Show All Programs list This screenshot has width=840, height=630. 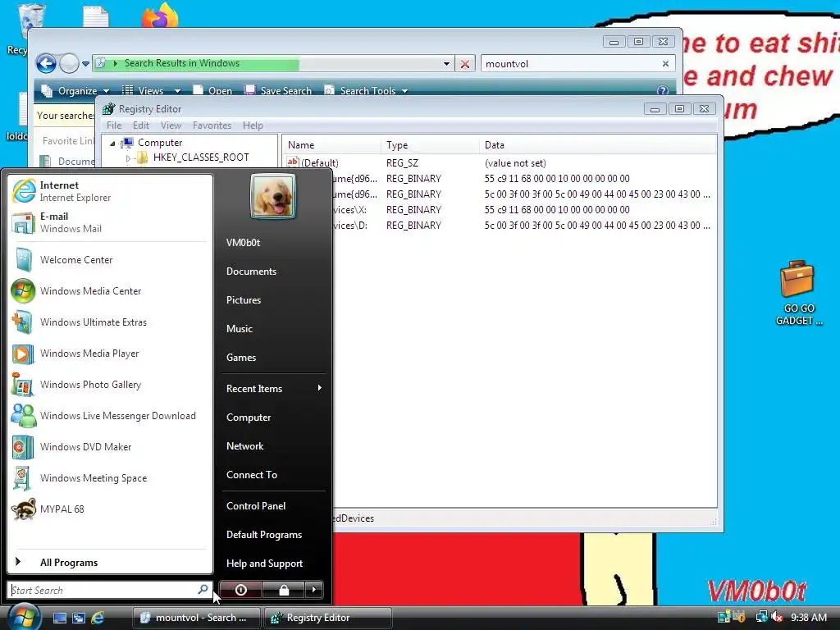[x=110, y=562]
